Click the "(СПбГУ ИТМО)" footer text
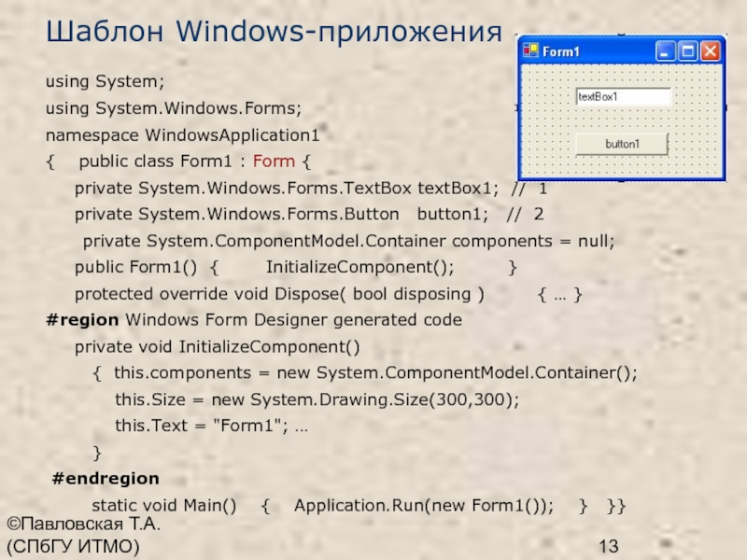This screenshot has height=560, width=747. point(73,547)
